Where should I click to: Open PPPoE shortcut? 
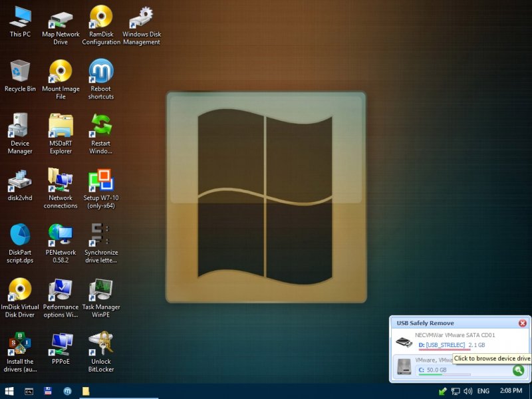click(x=61, y=348)
